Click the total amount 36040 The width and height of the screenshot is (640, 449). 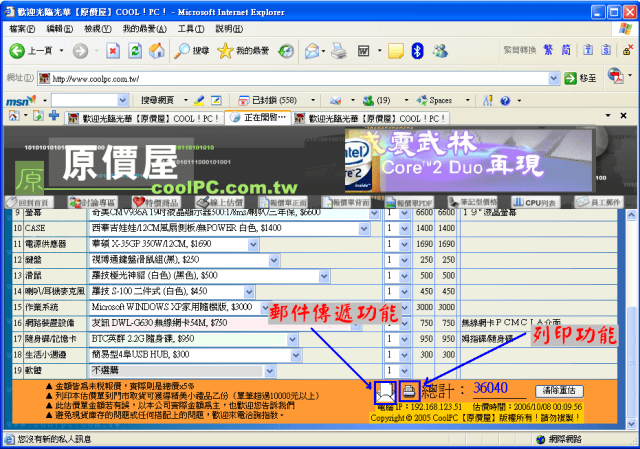[x=490, y=388]
